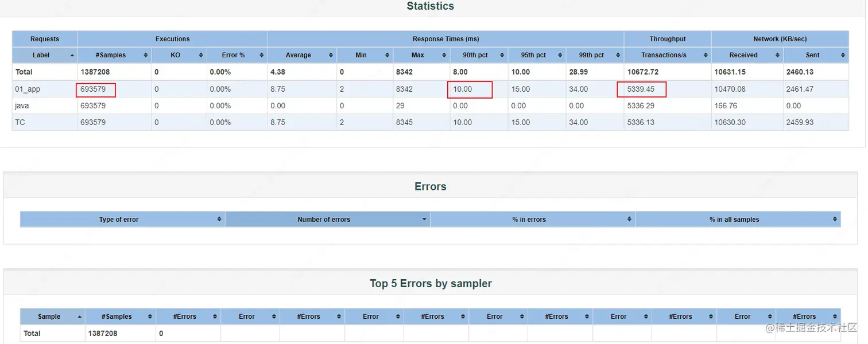Click Number of errors descending arrow

[x=424, y=220]
